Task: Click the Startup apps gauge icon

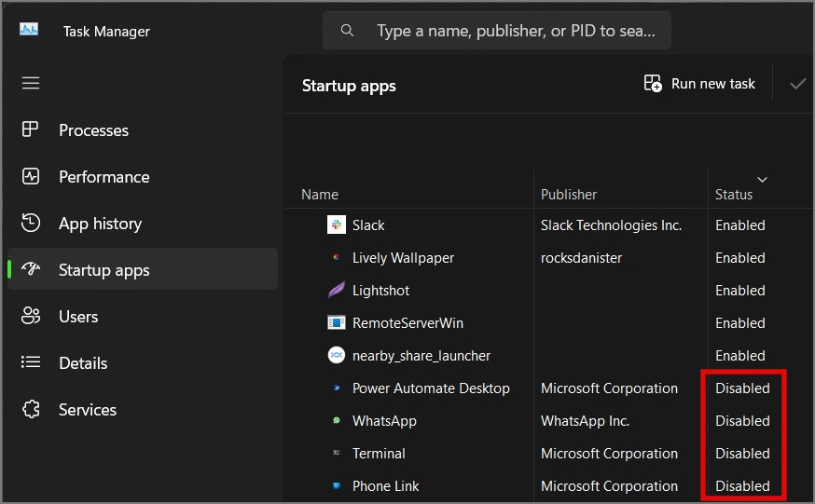Action: pyautogui.click(x=31, y=269)
